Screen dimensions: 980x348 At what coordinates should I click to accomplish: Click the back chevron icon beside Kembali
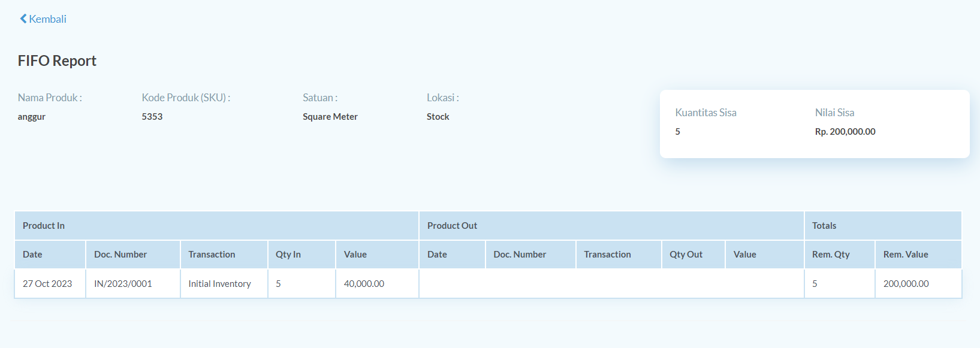point(23,19)
